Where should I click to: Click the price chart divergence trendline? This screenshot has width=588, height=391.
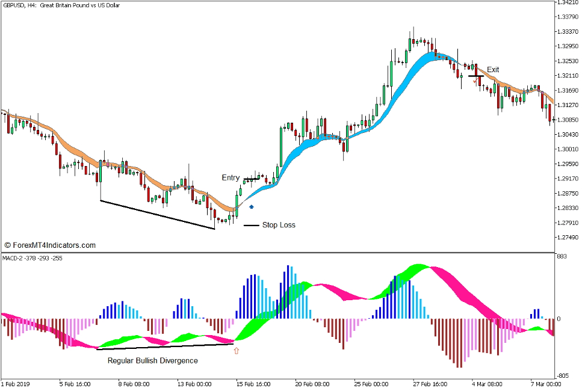point(158,215)
